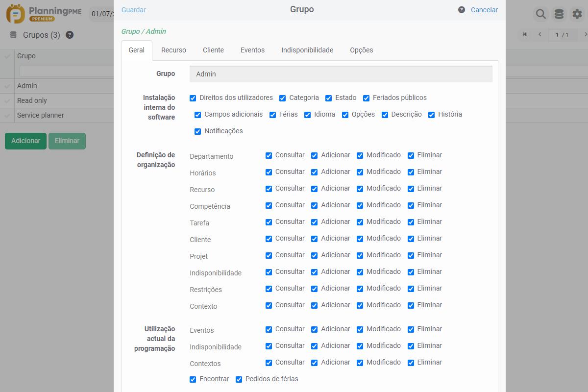588x392 pixels.
Task: Click the green Adicionar button
Action: (x=26, y=141)
